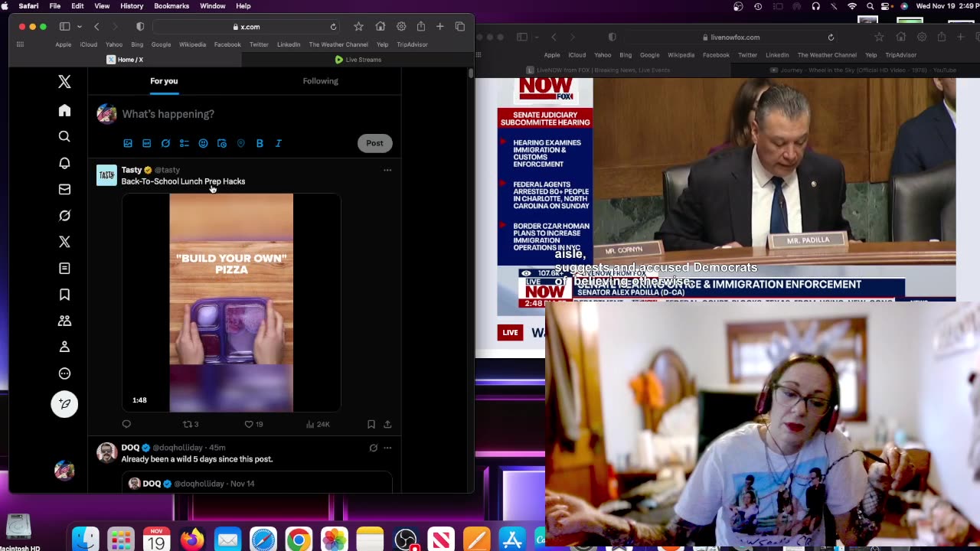Viewport: 980px width, 551px height.
Task: Add a poll to new post
Action: point(184,143)
